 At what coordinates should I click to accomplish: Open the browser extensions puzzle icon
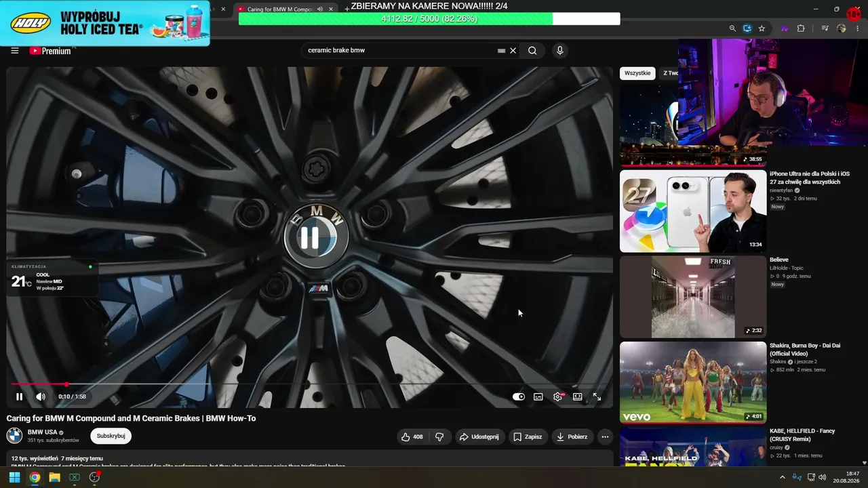pyautogui.click(x=801, y=28)
